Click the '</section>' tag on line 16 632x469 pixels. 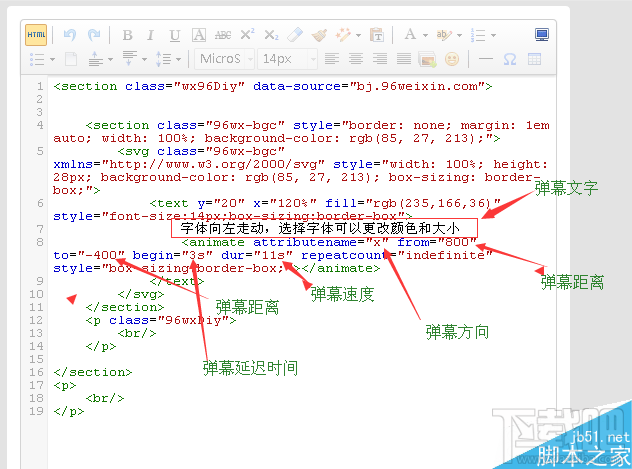click(93, 372)
